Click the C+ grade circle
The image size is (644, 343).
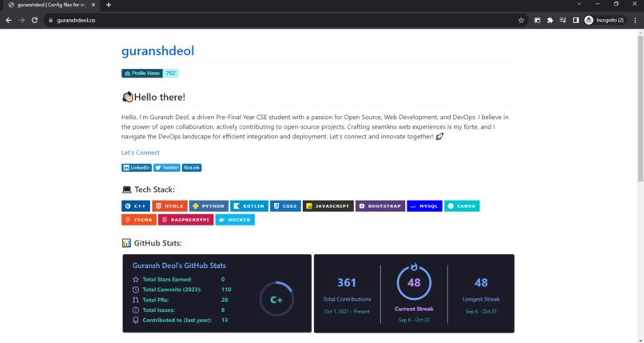pyautogui.click(x=276, y=299)
